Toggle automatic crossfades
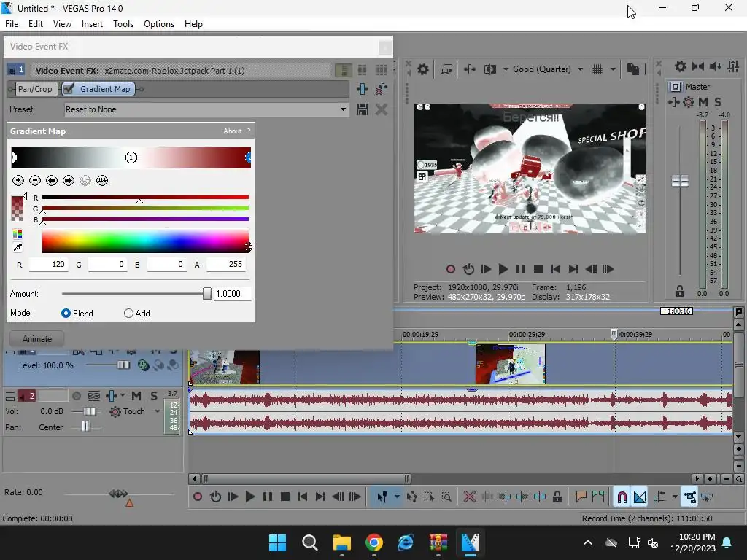 640,497
